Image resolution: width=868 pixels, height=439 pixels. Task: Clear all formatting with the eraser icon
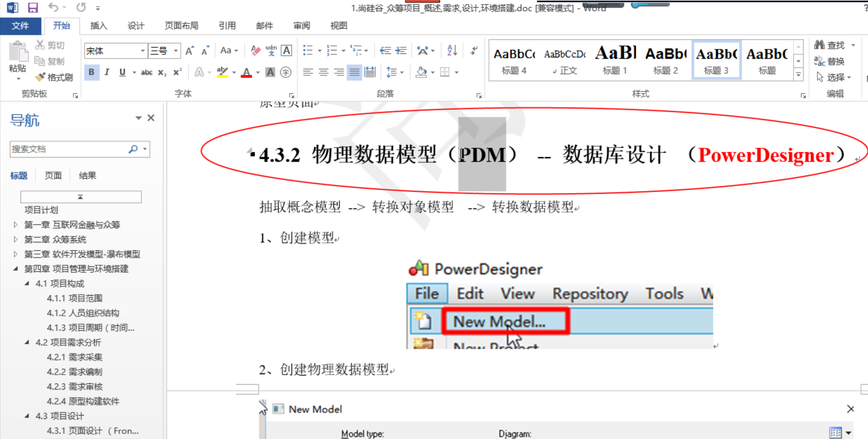[256, 50]
